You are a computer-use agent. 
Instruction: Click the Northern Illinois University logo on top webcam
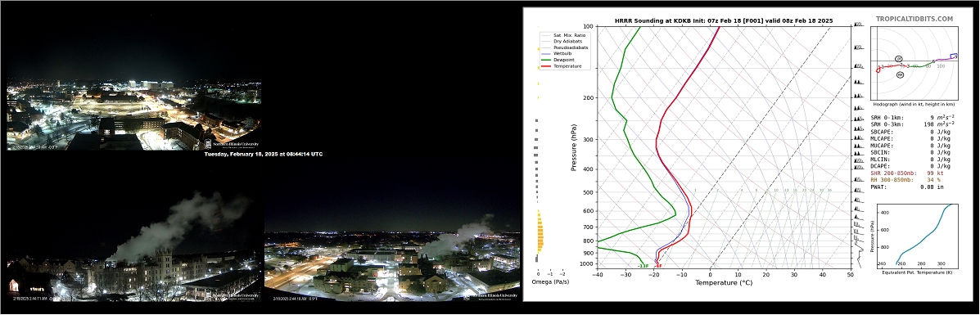point(231,143)
